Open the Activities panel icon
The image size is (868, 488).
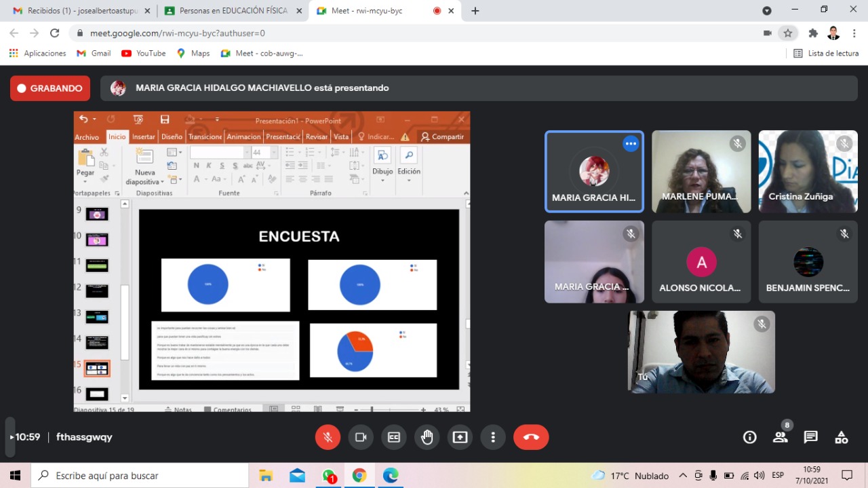841,437
